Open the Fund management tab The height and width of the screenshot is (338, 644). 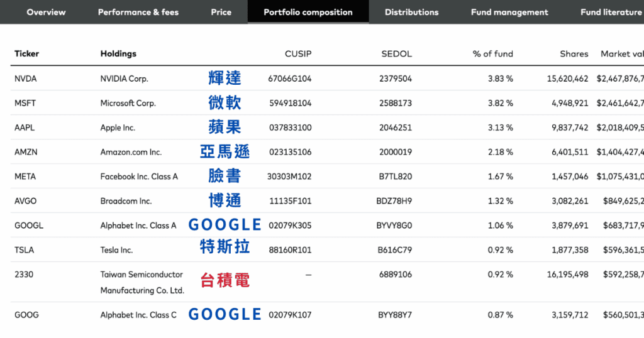click(509, 13)
